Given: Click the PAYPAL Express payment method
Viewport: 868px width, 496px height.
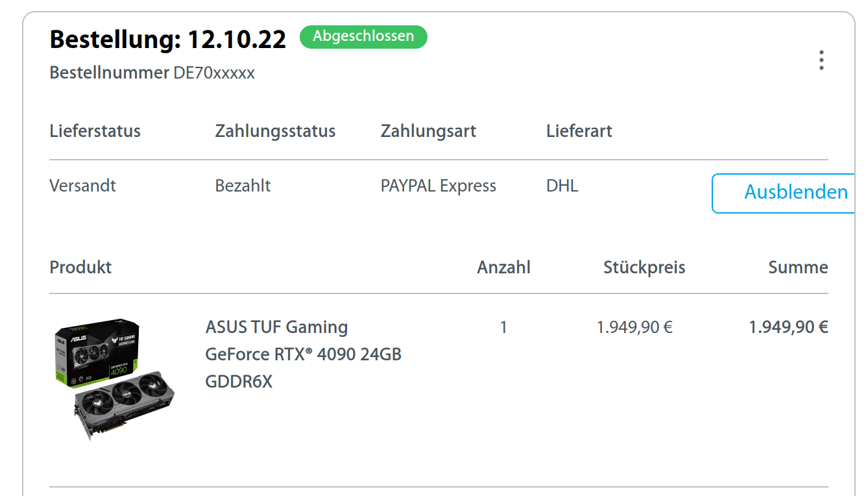Looking at the screenshot, I should pyautogui.click(x=438, y=186).
